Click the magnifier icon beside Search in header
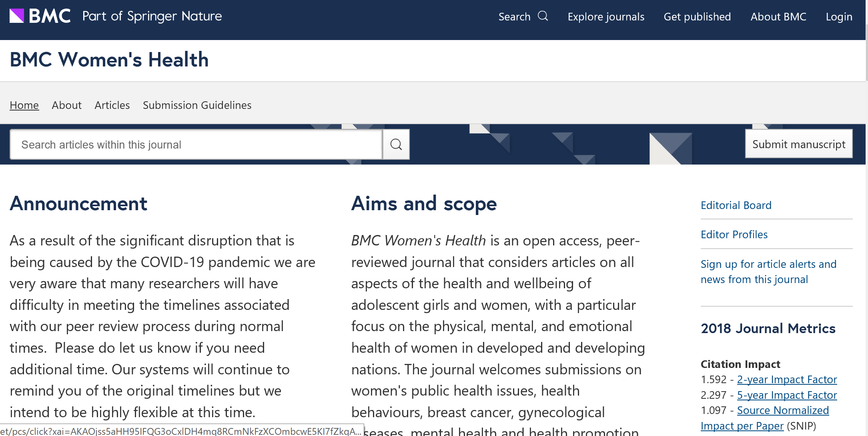868x436 pixels. pyautogui.click(x=543, y=16)
